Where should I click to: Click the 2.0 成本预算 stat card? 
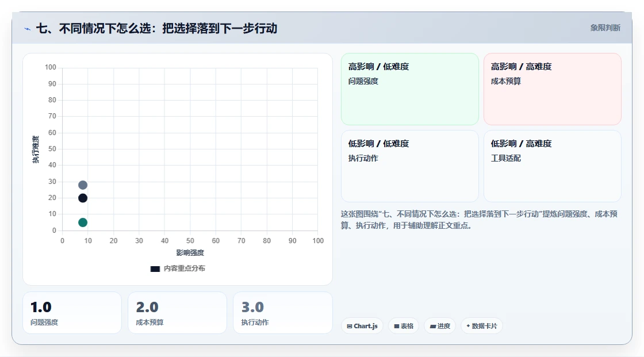[x=178, y=313]
